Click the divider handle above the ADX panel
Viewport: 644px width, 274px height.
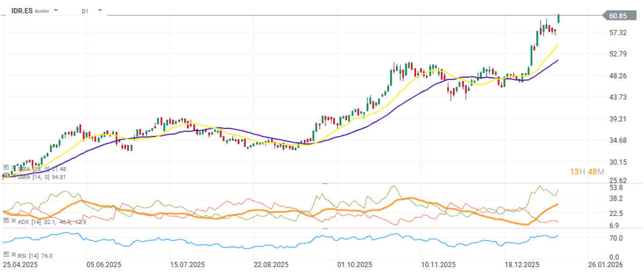coord(324,183)
